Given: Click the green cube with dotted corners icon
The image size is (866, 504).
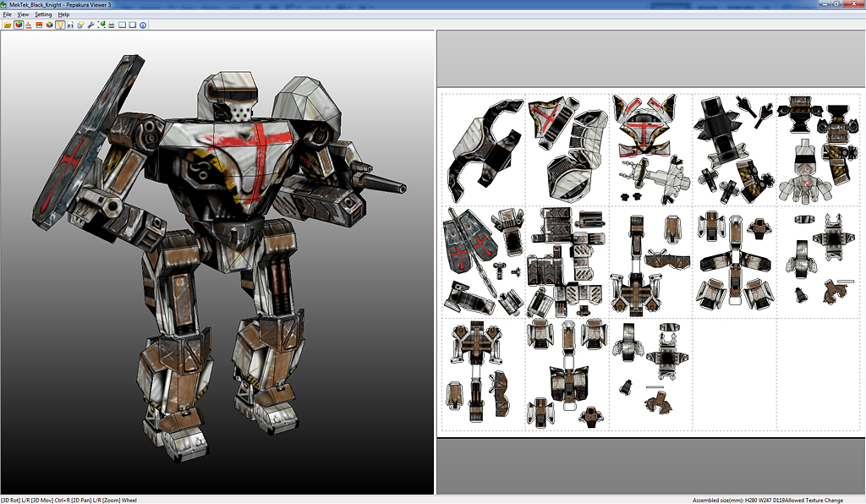Looking at the screenshot, I should (x=101, y=25).
